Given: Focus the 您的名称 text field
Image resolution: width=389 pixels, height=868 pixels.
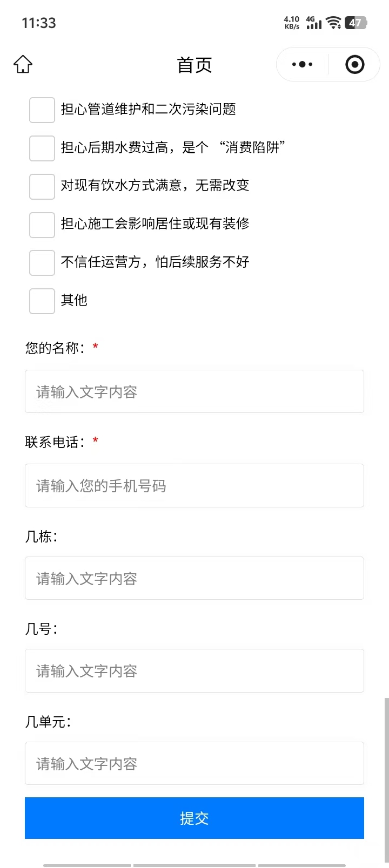Looking at the screenshot, I should coord(194,391).
